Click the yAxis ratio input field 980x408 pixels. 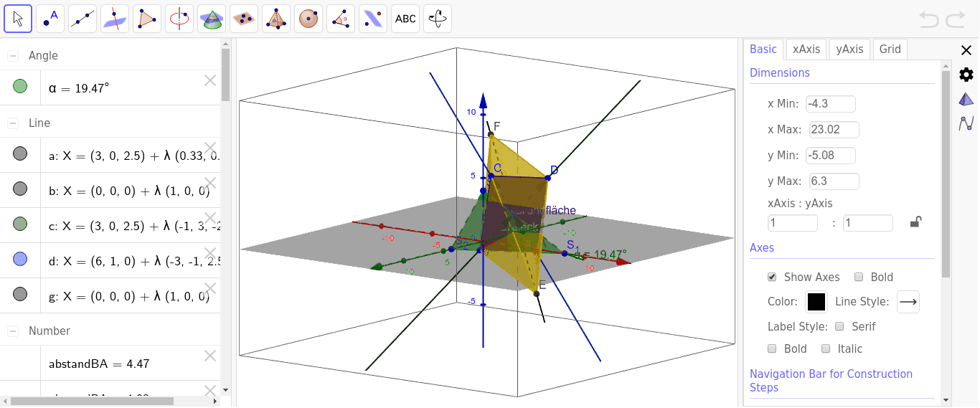[x=868, y=223]
